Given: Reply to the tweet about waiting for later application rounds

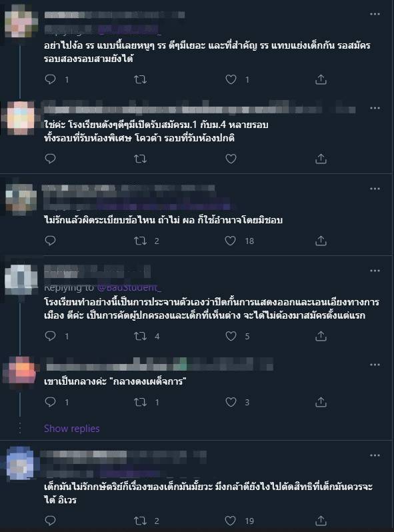Looking at the screenshot, I should point(50,79).
